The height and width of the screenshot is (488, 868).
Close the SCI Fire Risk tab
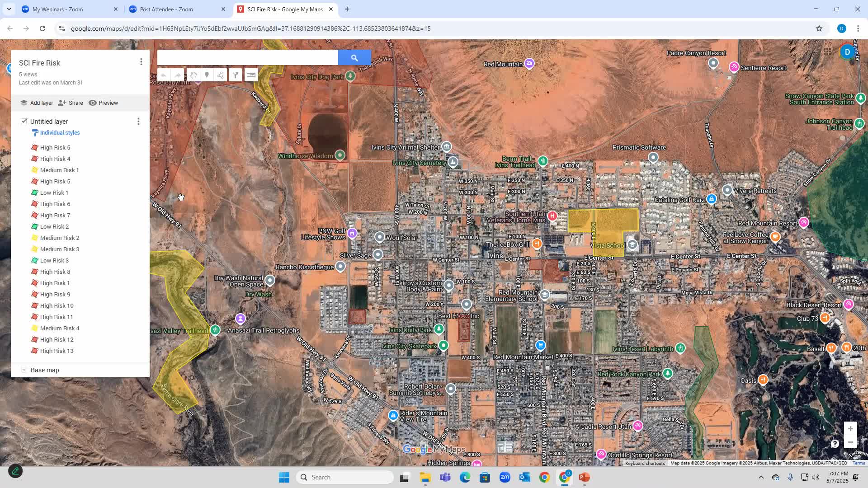pyautogui.click(x=331, y=9)
